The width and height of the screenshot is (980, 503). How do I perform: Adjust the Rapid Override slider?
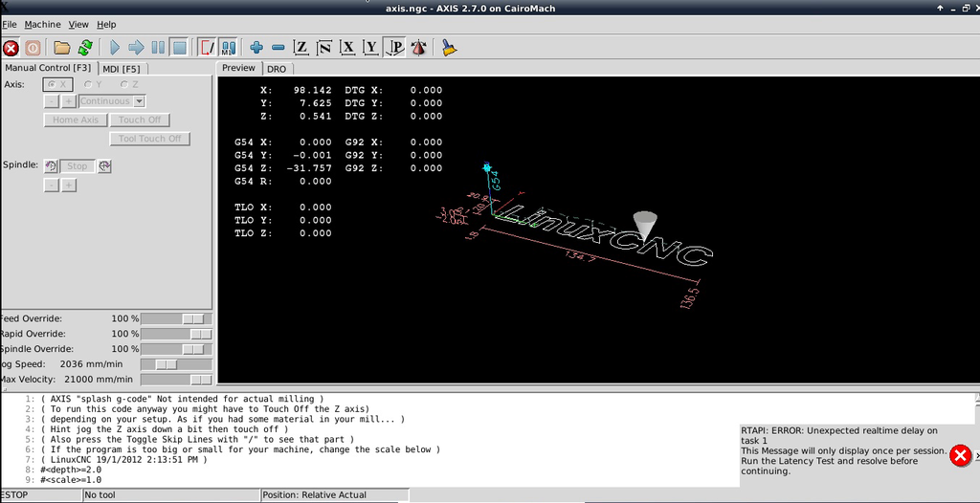point(176,334)
